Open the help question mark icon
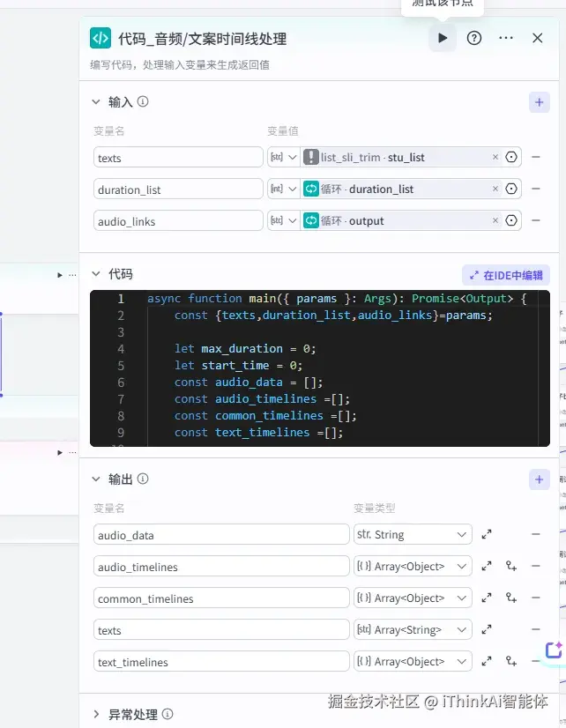The width and height of the screenshot is (566, 728). coord(473,38)
